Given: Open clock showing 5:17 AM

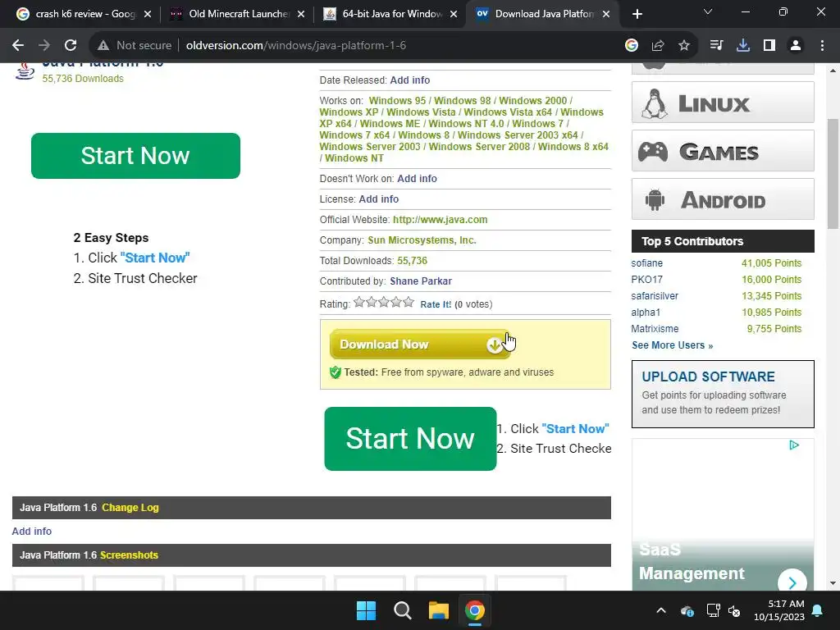Looking at the screenshot, I should [x=779, y=610].
